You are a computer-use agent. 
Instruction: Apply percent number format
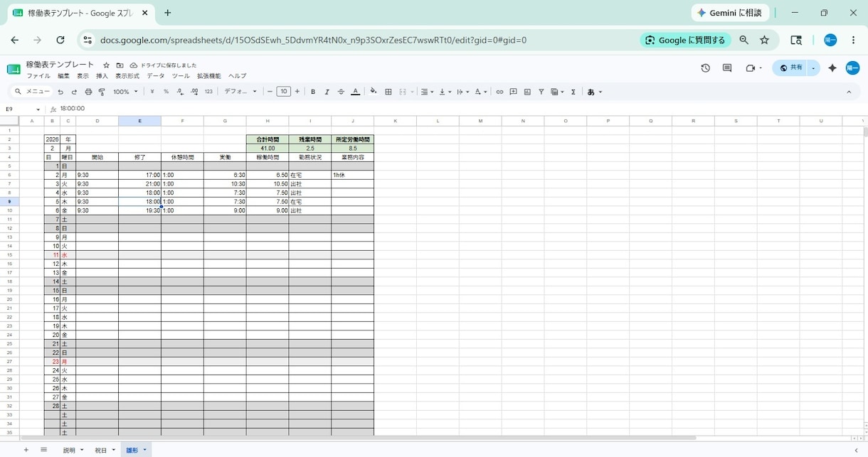coord(166,92)
